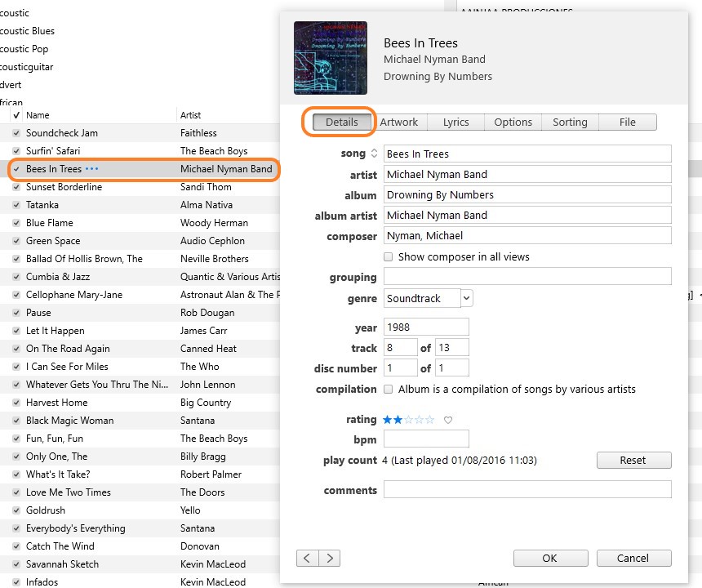Screen dimensions: 702x588
Task: Select the Cumbia & Jazz song row
Action: (x=140, y=277)
